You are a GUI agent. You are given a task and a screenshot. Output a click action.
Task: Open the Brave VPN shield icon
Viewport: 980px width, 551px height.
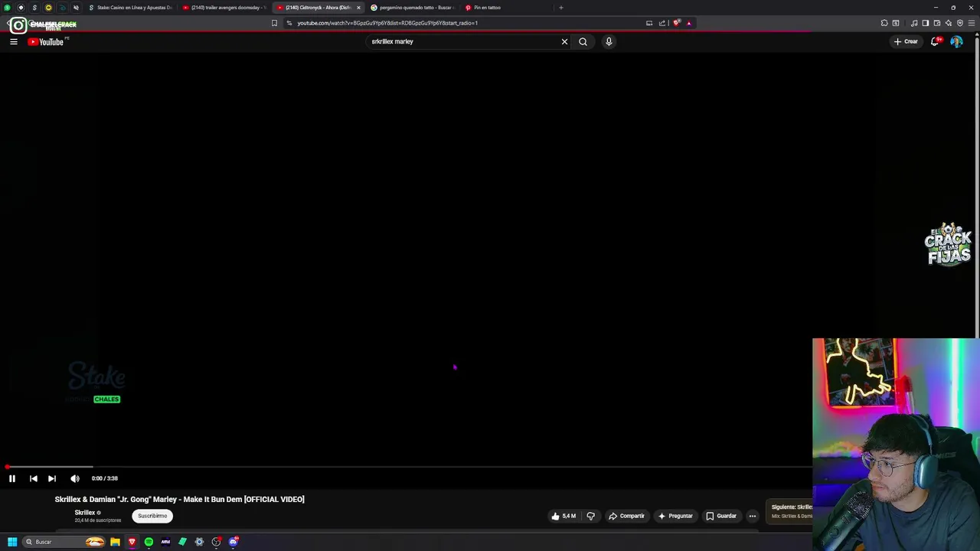point(960,23)
